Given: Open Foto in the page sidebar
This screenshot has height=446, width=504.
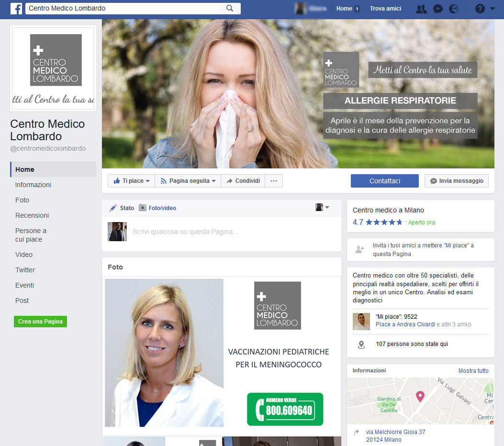Looking at the screenshot, I should [22, 200].
